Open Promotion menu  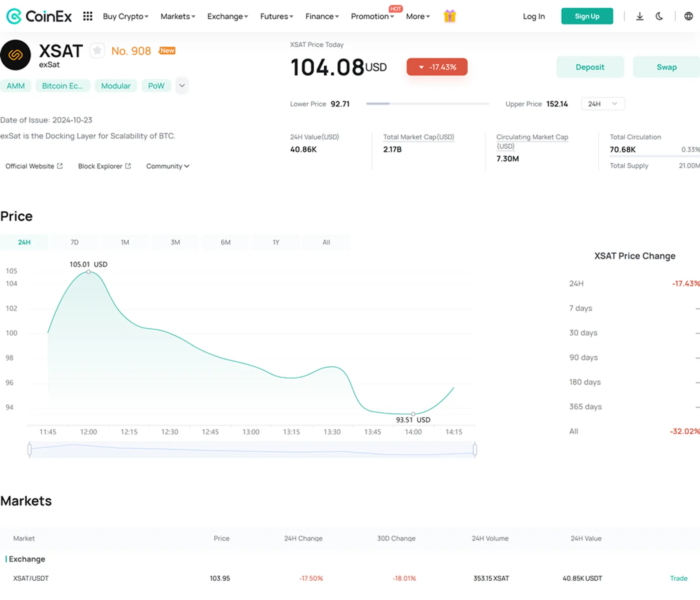[x=372, y=16]
